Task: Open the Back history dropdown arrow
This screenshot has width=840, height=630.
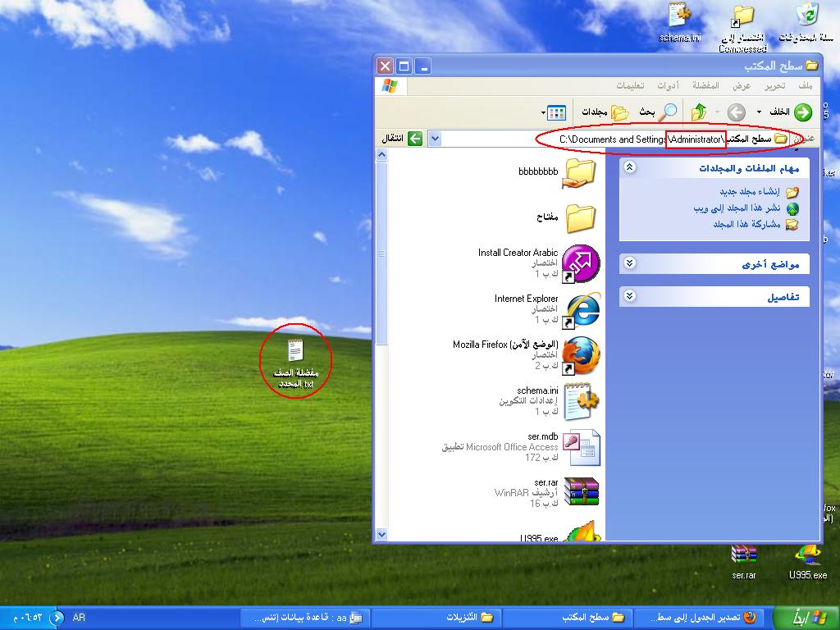Action: 759,112
